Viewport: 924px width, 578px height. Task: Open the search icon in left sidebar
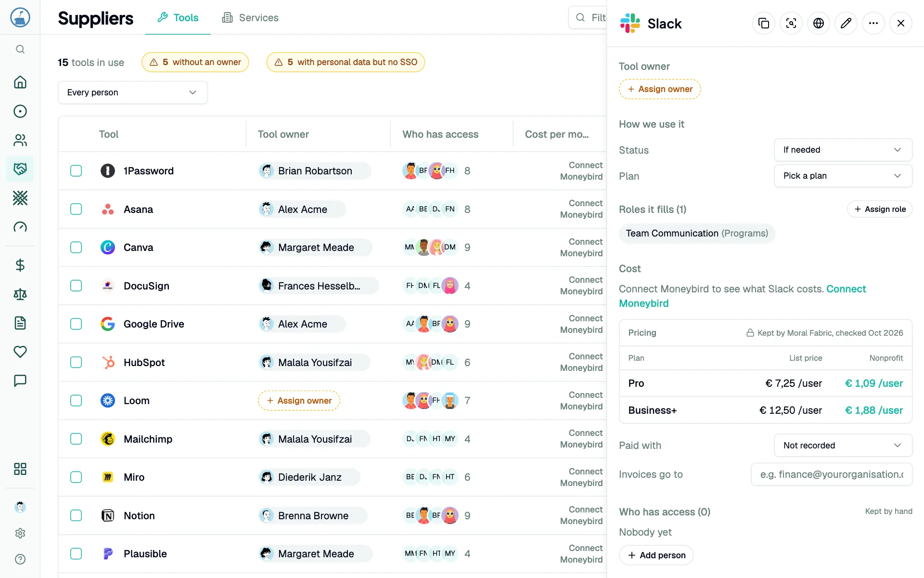coord(20,49)
